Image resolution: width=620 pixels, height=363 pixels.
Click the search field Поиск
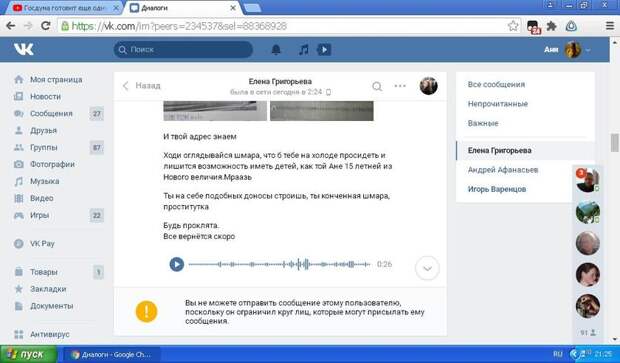click(183, 50)
